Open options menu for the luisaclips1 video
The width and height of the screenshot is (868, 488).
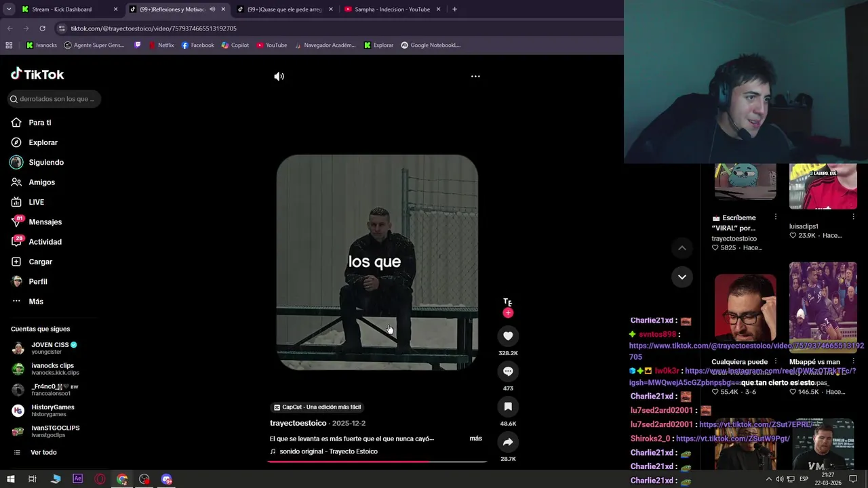[x=853, y=218]
